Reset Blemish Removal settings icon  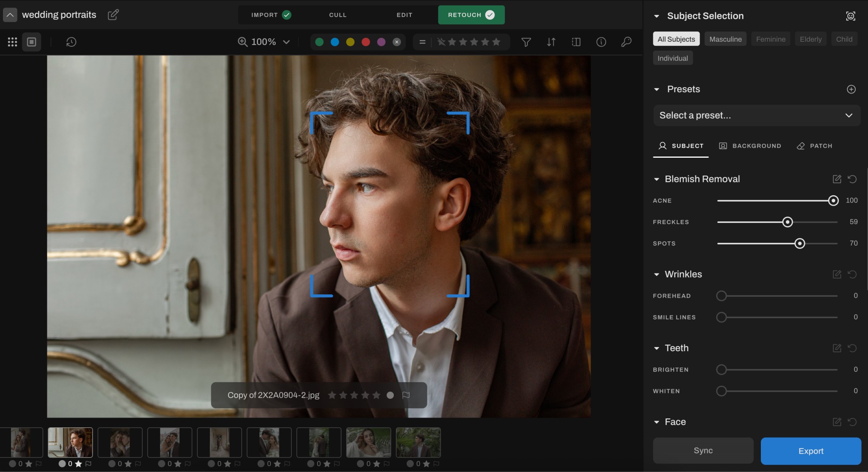tap(852, 179)
